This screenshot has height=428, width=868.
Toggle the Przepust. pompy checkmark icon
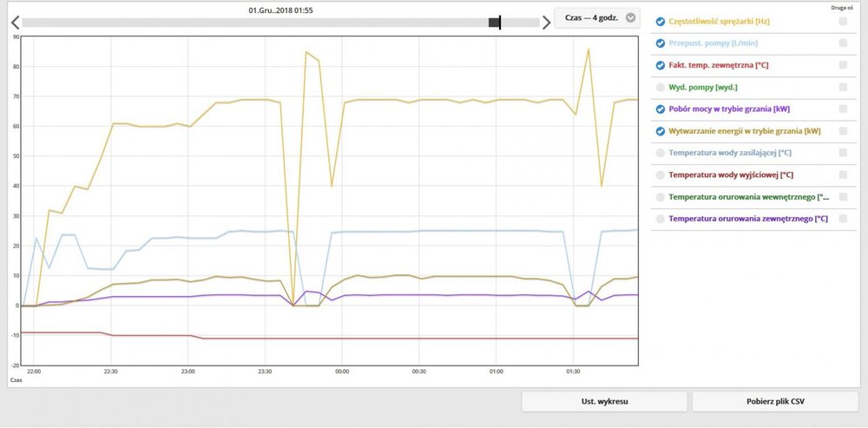(x=661, y=43)
